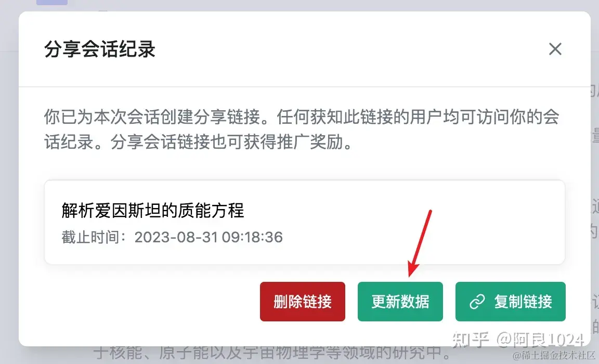Image resolution: width=599 pixels, height=364 pixels.
Task: Click the red 删除链接 button
Action: coord(303,302)
